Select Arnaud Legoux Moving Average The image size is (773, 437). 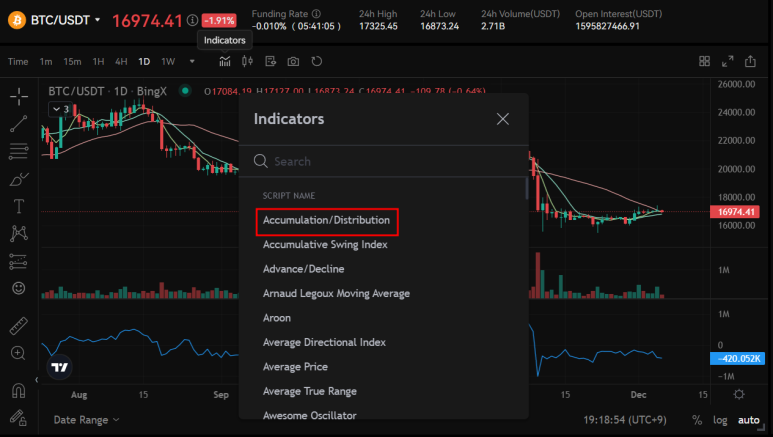tap(336, 293)
